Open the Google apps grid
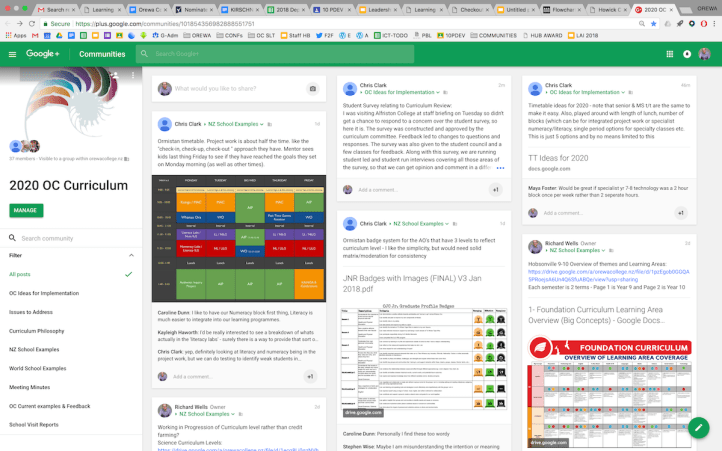The image size is (722, 451). coord(669,54)
